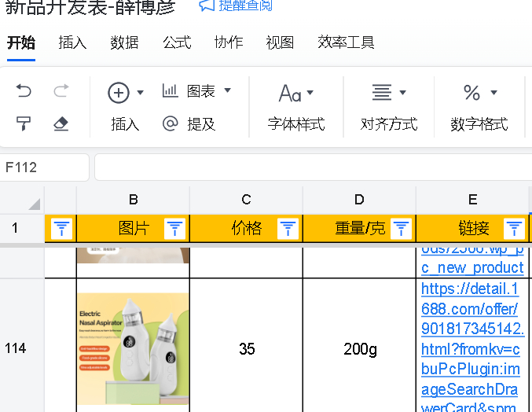
Task: Click the insert plus circle icon
Action: 119,93
